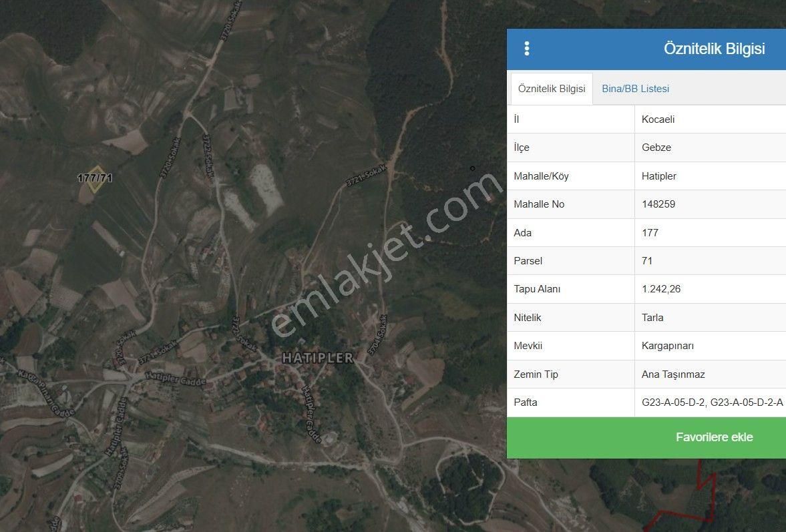786x532 pixels.
Task: Click the Hatipler Cadde street label left of the village
Action: [176, 378]
